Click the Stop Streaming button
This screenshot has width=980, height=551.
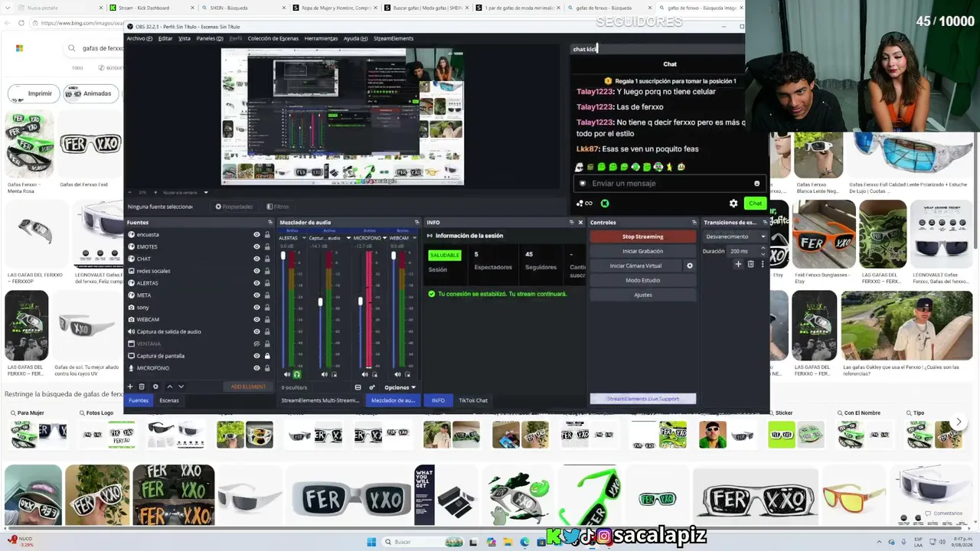click(642, 236)
